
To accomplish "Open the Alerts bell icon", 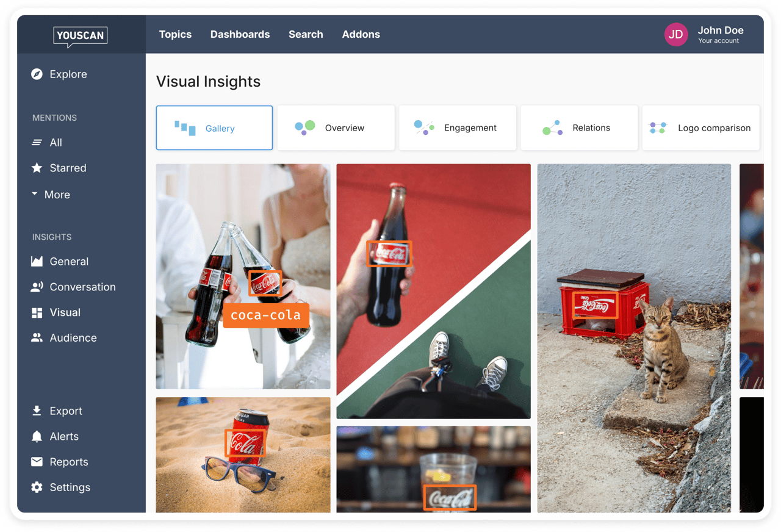I will [x=37, y=436].
